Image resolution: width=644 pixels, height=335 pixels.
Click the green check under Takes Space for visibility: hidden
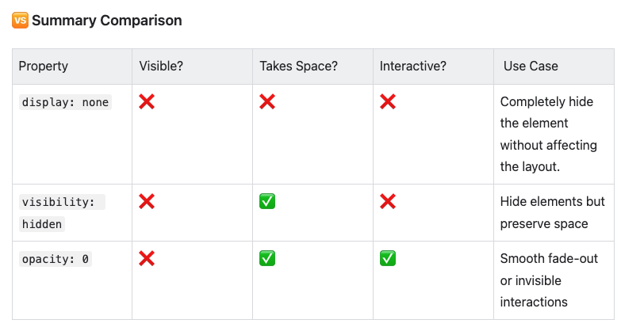click(x=267, y=201)
